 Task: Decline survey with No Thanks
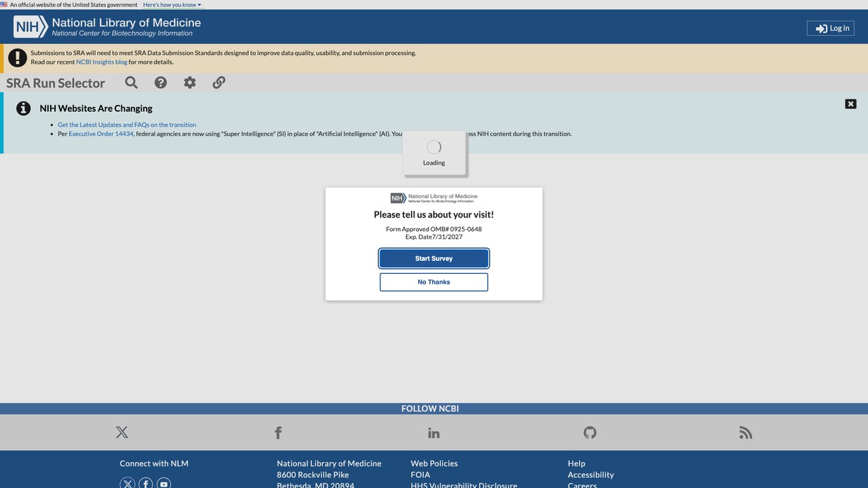pos(434,282)
